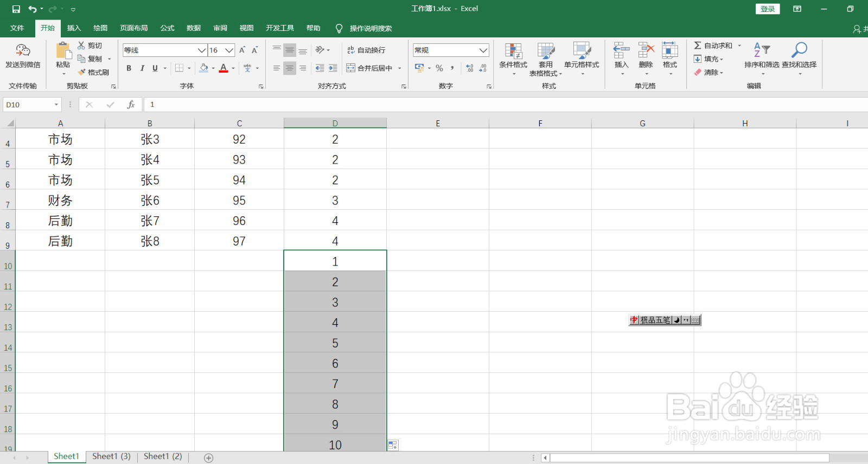868x464 pixels.
Task: Click the Save icon in title bar
Action: tap(16, 9)
